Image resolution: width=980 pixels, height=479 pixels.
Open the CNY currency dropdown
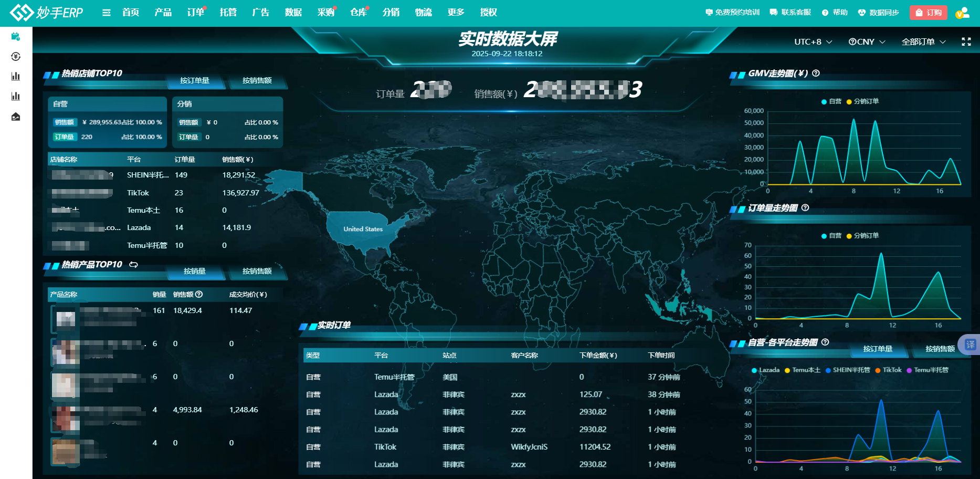point(867,41)
